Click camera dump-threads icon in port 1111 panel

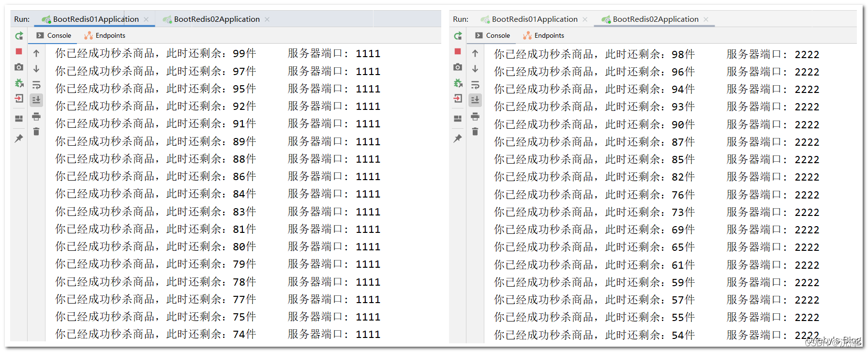point(19,67)
